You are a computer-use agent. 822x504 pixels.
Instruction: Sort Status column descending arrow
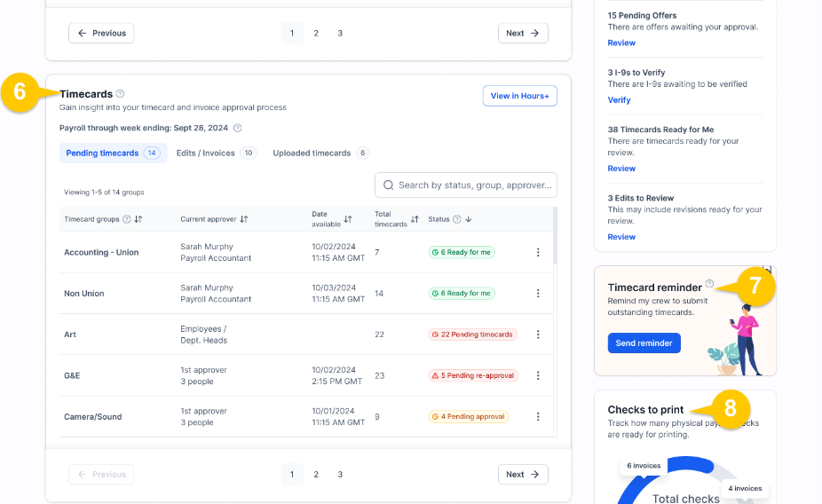(x=469, y=219)
